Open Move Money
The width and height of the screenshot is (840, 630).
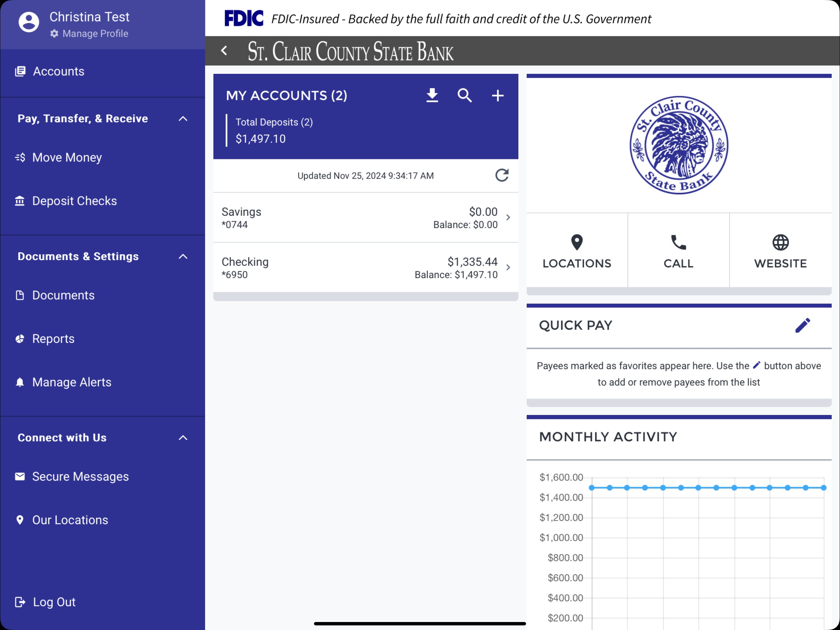click(102, 157)
